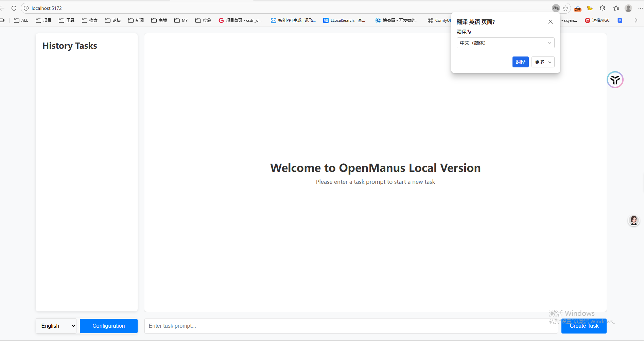
Task: Open the ComfyUI bookmark
Action: click(x=439, y=20)
